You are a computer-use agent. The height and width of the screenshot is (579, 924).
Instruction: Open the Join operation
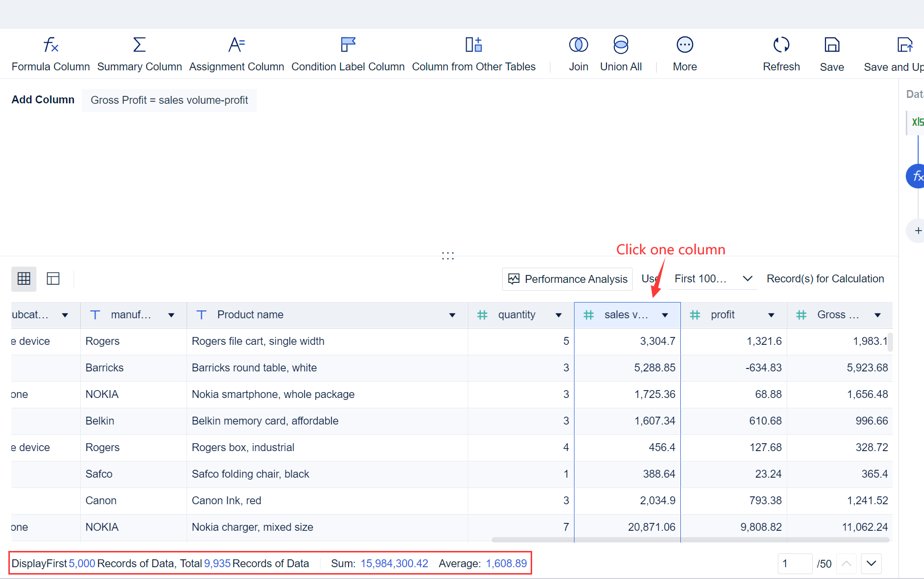click(x=578, y=54)
